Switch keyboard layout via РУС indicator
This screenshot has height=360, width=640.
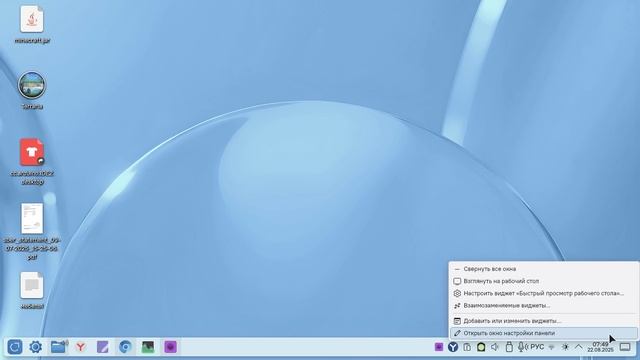pos(537,347)
